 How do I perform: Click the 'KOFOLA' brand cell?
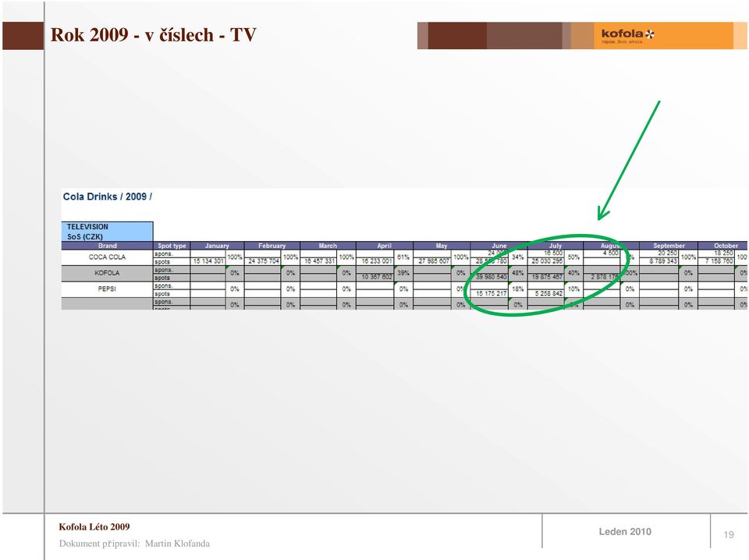(107, 273)
